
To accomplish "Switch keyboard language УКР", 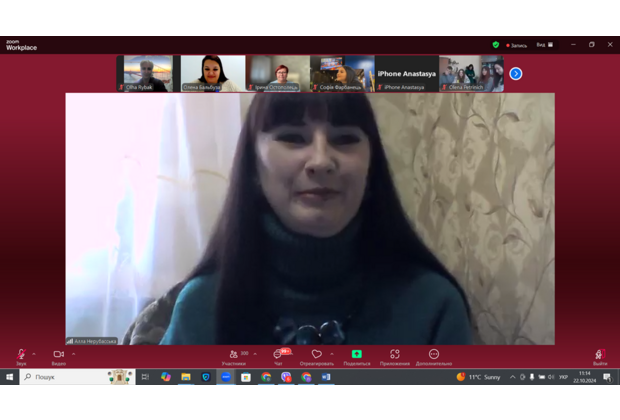I will tap(563, 377).
